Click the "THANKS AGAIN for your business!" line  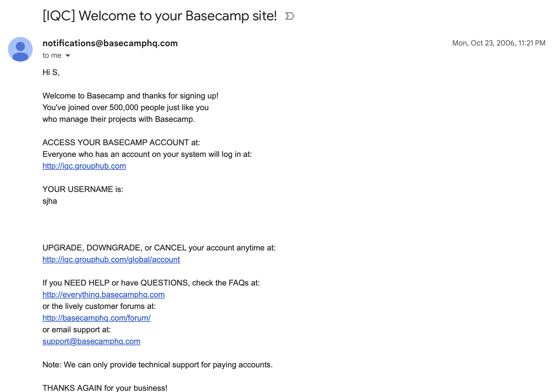tap(105, 388)
